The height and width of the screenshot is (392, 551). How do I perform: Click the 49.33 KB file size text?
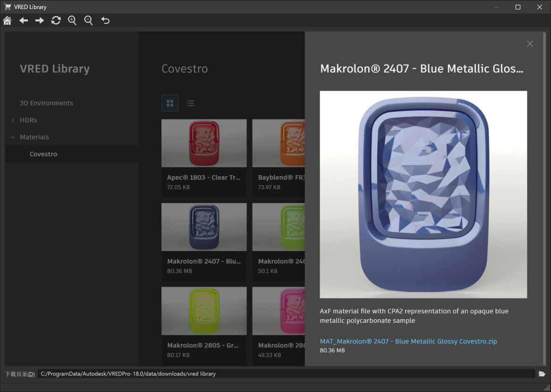coord(270,355)
